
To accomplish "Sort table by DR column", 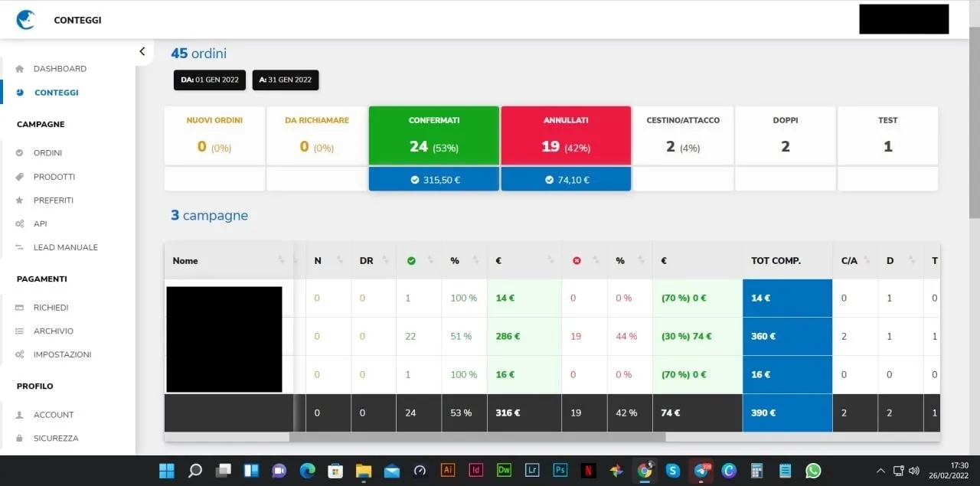I will (x=374, y=261).
